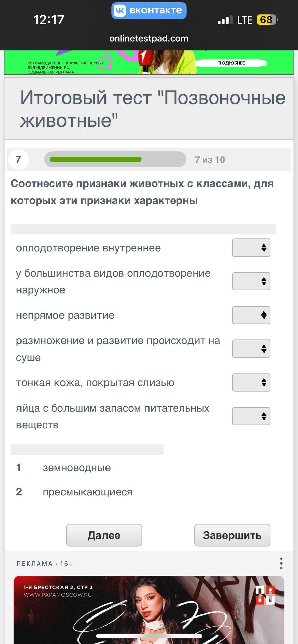Image resolution: width=298 pixels, height=644 pixels.
Task: Tap the cellular signal strength bars
Action: (x=225, y=20)
